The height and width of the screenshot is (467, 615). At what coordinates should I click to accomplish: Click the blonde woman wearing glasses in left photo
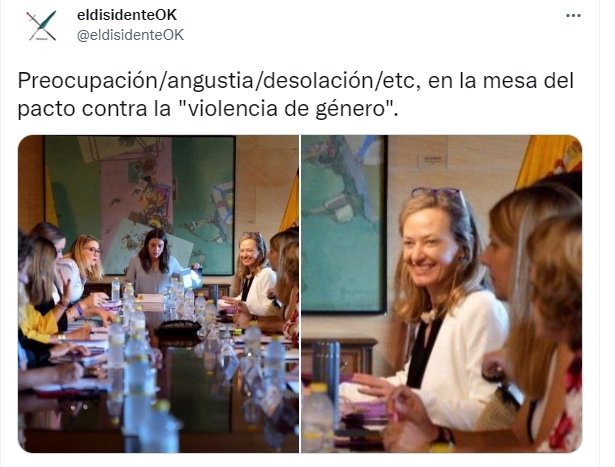(x=87, y=263)
